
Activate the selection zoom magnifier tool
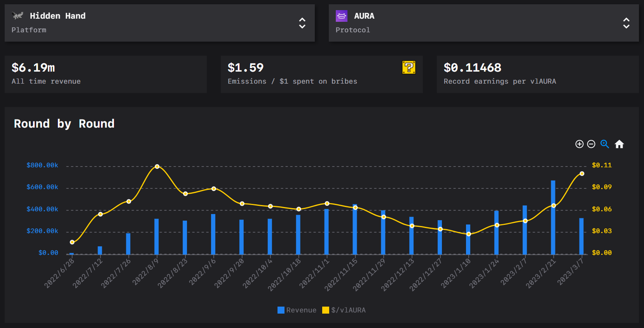(x=604, y=144)
